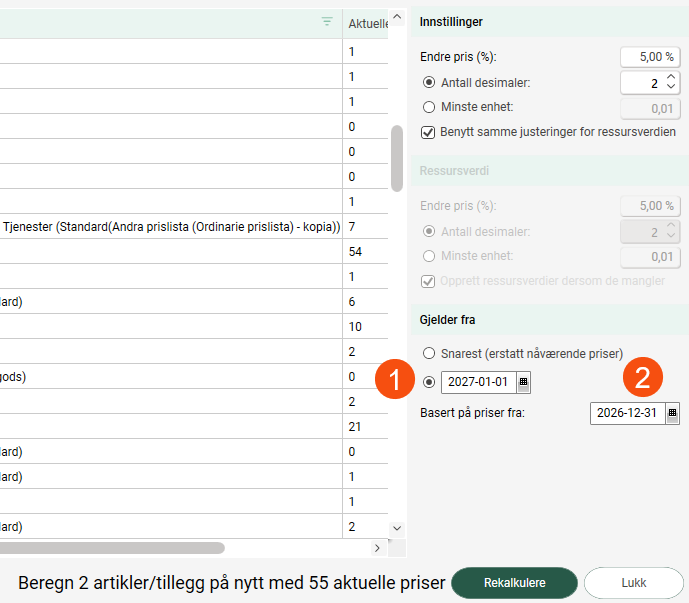This screenshot has height=603, width=689.
Task: Click the 2027-01-01 date field
Action: pos(478,382)
